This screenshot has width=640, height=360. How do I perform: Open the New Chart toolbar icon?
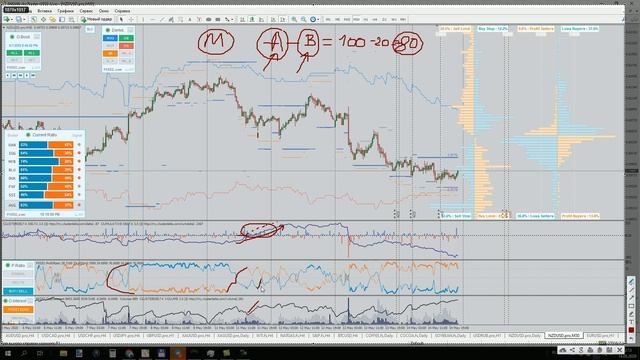click(6, 19)
